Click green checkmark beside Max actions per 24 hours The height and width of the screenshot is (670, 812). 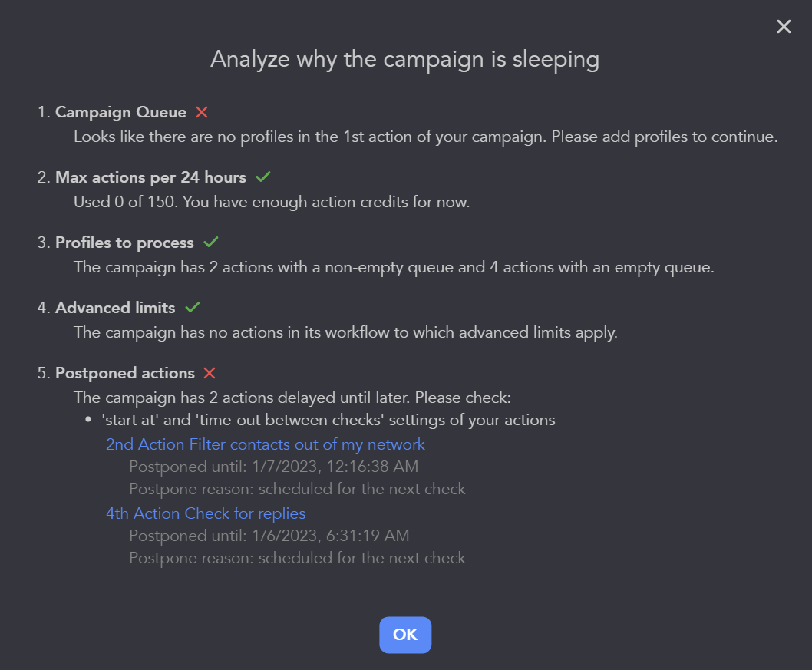click(x=263, y=177)
